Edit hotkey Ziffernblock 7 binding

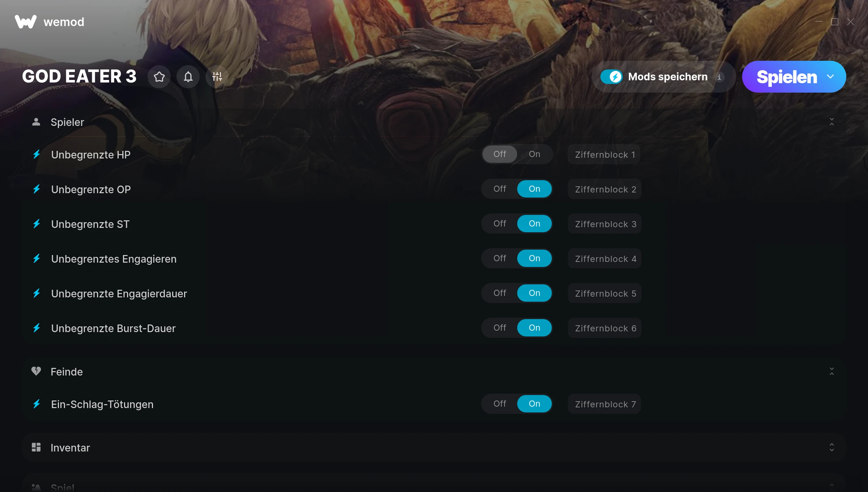coord(604,404)
